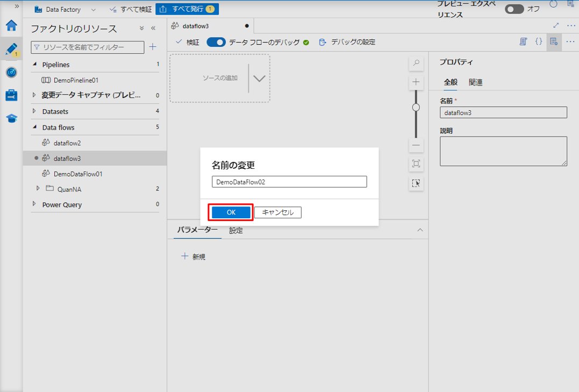Click the description text area
The image size is (579, 392).
coord(503,151)
